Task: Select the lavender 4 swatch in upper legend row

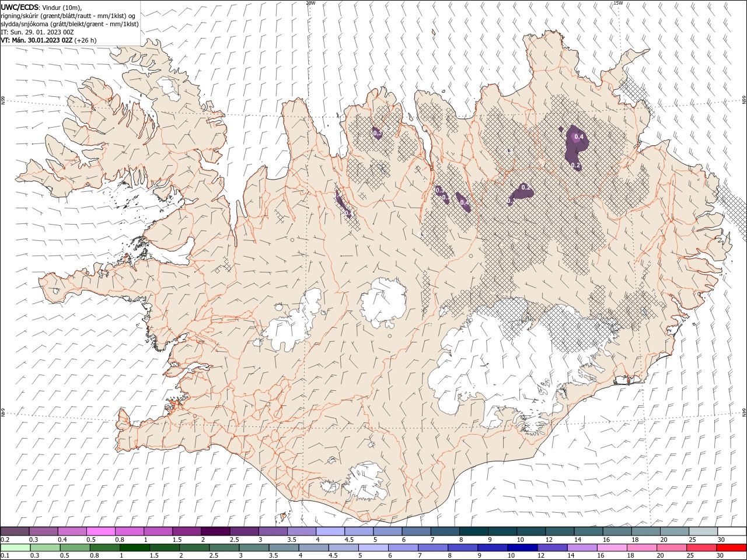Action: (330, 531)
